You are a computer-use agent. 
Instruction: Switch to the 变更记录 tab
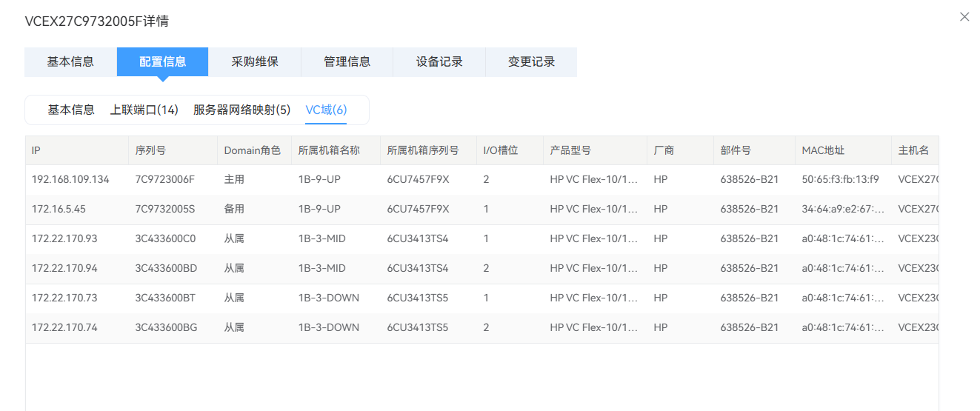pyautogui.click(x=531, y=61)
